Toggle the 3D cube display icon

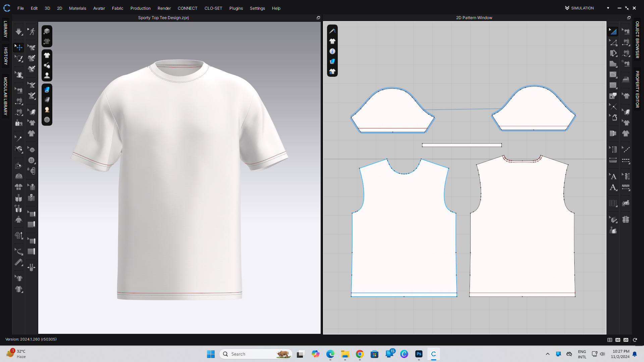[x=47, y=31]
